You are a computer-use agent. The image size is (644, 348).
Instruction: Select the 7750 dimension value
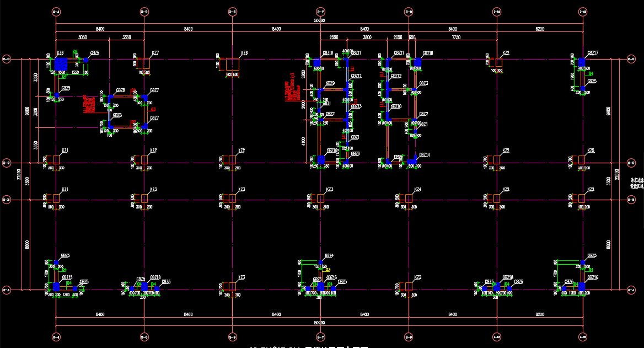[x=456, y=38]
